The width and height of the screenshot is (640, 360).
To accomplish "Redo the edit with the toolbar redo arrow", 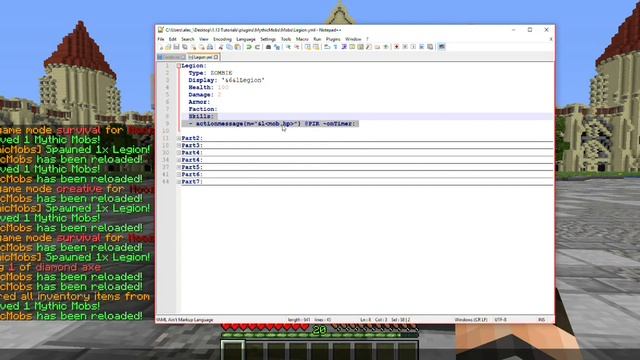I will coord(257,47).
